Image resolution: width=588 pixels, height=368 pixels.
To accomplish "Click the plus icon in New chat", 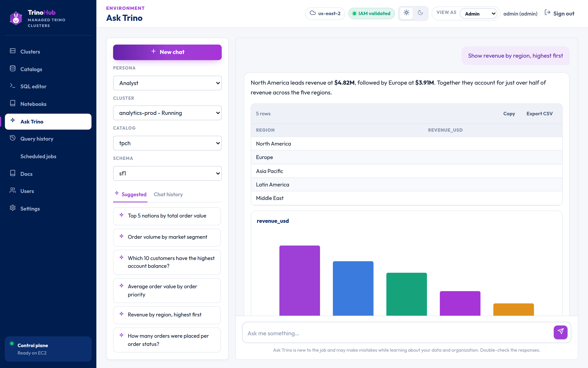I will [154, 51].
